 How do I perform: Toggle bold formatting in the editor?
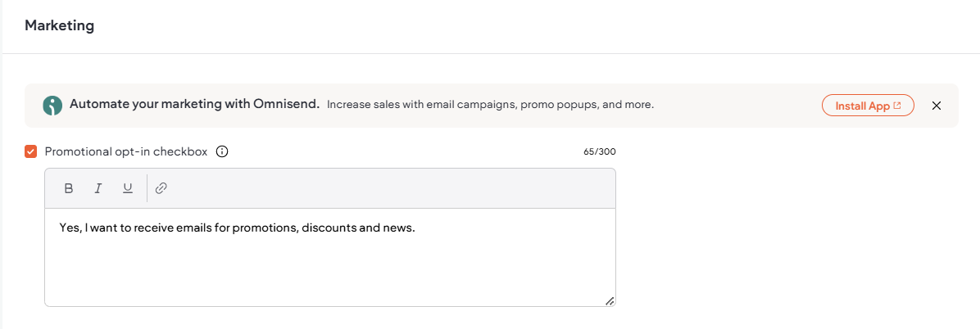tap(69, 188)
